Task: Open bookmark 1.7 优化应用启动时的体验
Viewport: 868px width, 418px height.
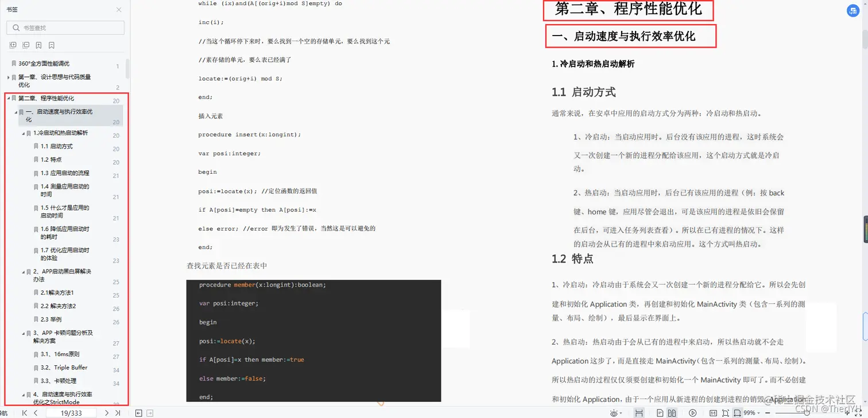Action: [x=65, y=254]
